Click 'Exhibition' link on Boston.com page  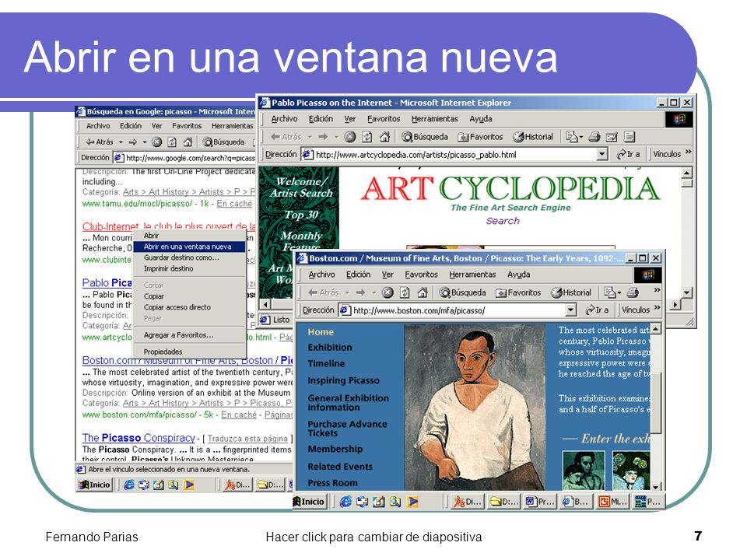coord(330,348)
